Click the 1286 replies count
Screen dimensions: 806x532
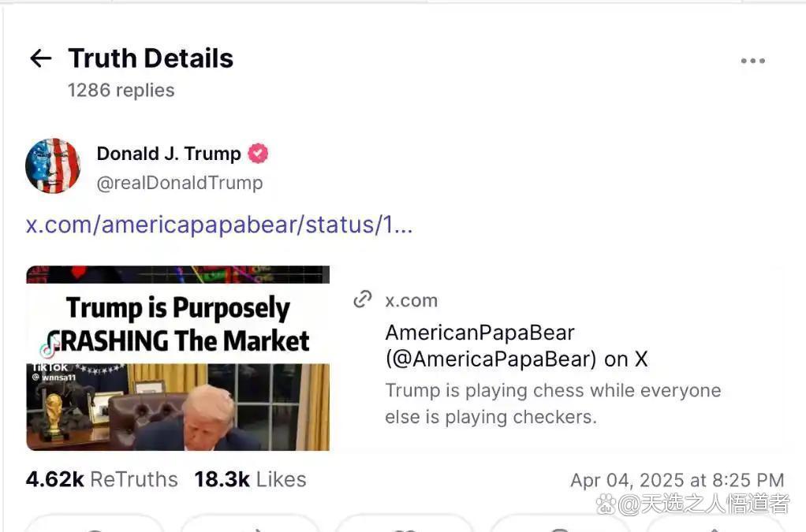[121, 91]
